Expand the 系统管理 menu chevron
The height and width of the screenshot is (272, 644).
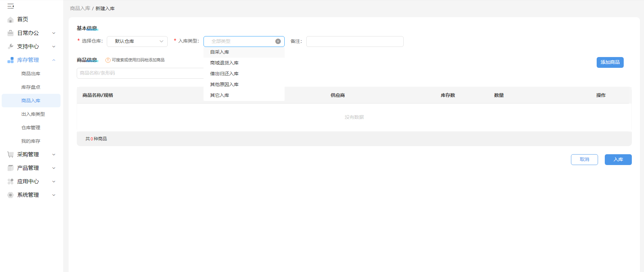[x=54, y=195]
